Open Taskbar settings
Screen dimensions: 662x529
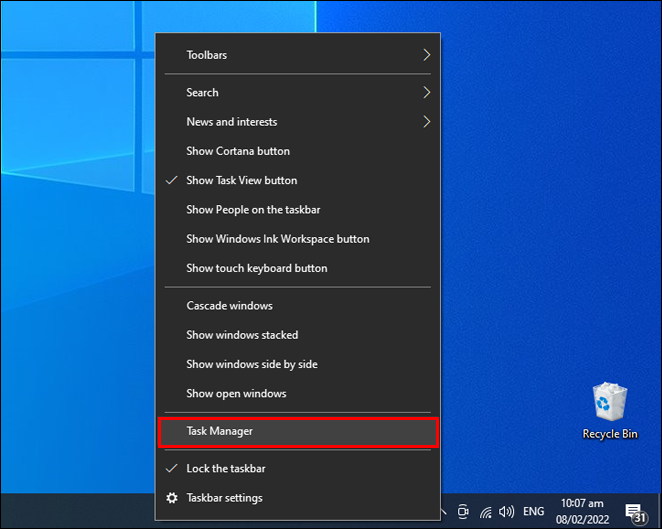(x=298, y=498)
